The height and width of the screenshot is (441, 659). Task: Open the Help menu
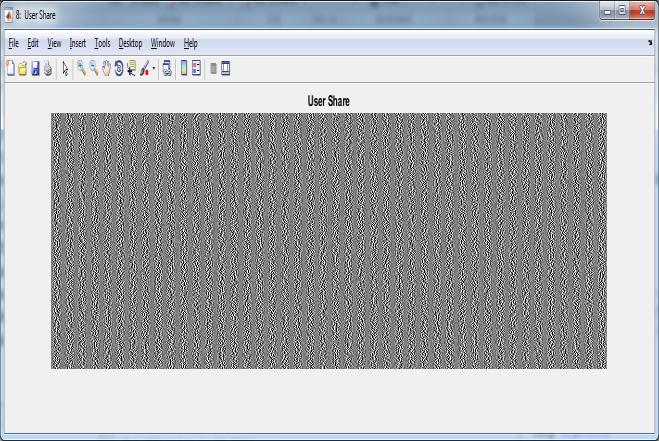click(190, 43)
